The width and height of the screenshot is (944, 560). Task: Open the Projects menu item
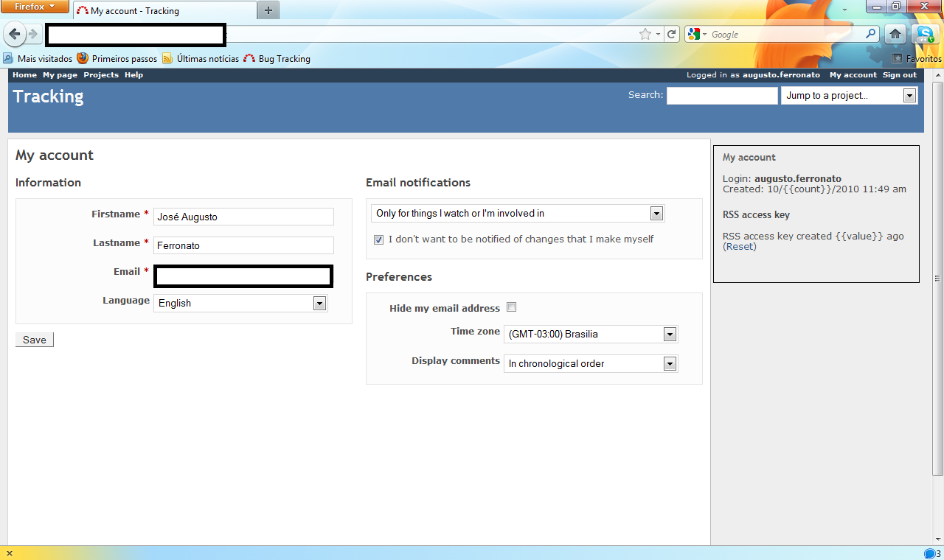tap(101, 75)
